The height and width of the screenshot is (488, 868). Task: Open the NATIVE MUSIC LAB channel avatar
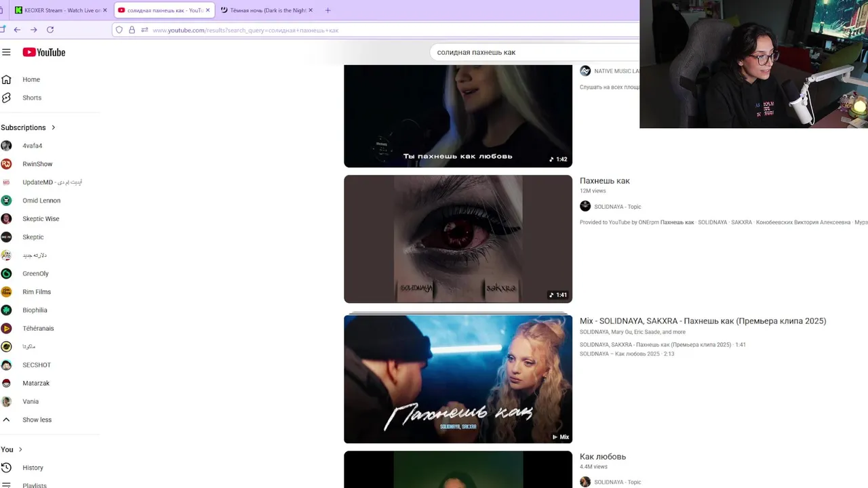(x=585, y=71)
